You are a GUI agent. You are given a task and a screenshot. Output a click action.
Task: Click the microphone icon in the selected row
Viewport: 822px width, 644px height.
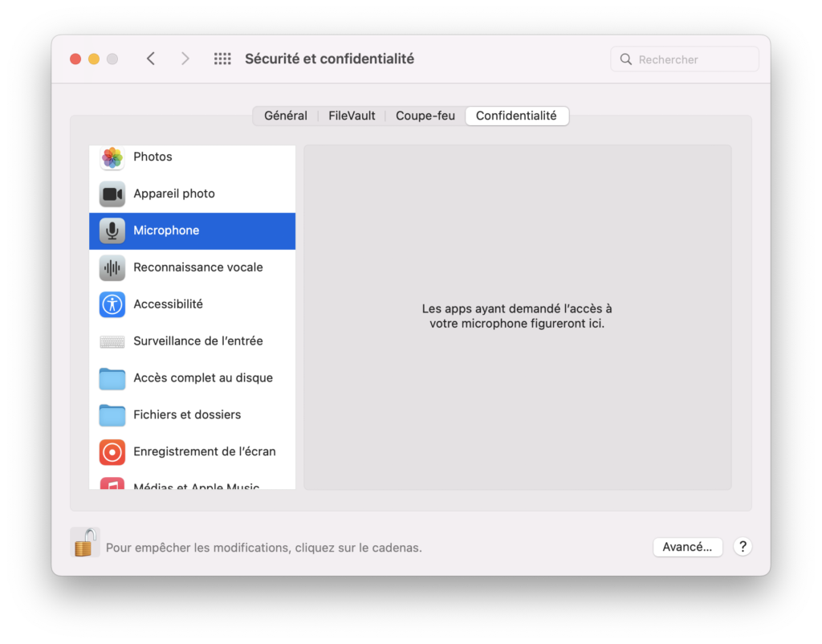[x=112, y=230]
